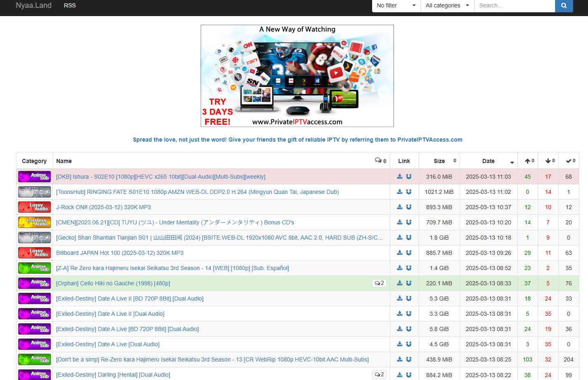This screenshot has height=380, width=588.
Task: Go to Nyaa.Land home brand link
Action: (x=34, y=6)
